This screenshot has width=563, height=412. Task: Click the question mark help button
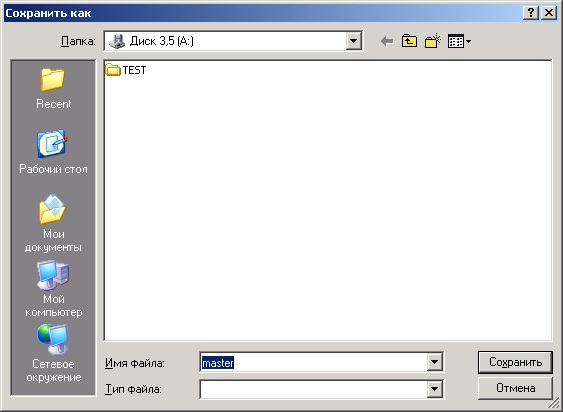(x=531, y=13)
